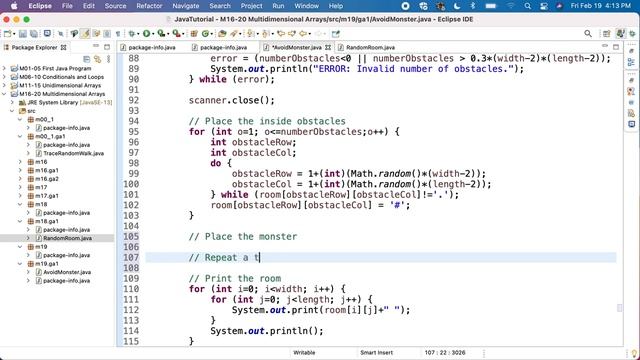Viewport: 640px width, 360px height.
Task: Maximize the Package Explorer view
Action: pyautogui.click(x=107, y=47)
